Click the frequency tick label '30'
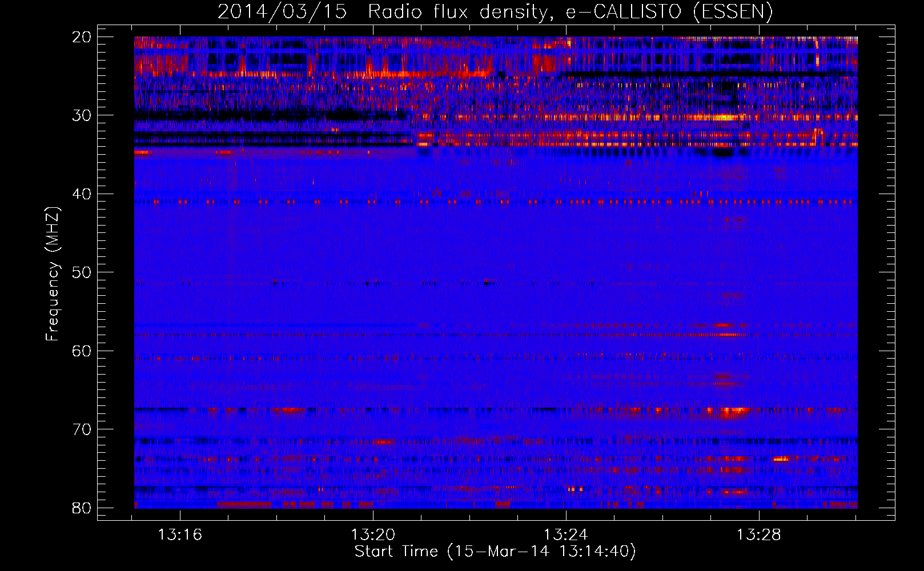This screenshot has height=571, width=924. pyautogui.click(x=82, y=115)
